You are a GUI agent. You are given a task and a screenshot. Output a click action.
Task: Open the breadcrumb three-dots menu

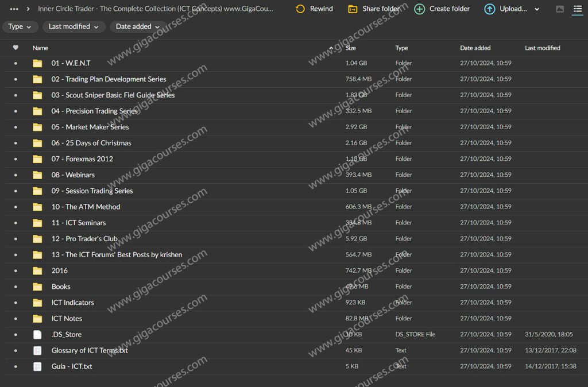[x=14, y=9]
